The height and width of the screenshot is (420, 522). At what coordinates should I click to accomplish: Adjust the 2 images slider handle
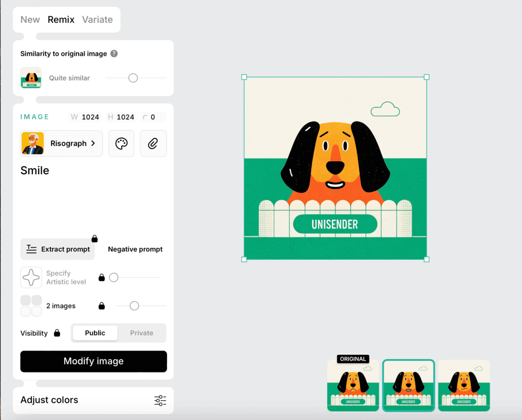pyautogui.click(x=134, y=306)
